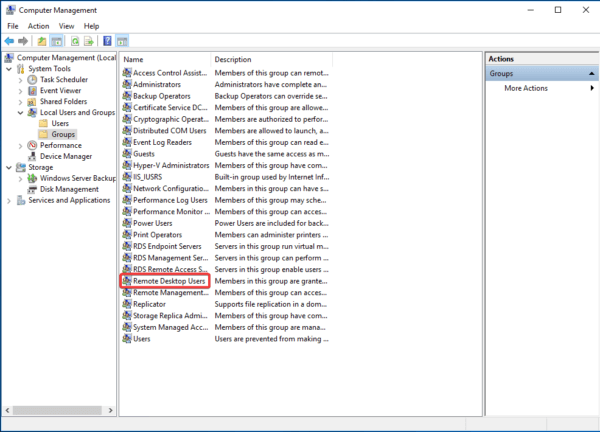The width and height of the screenshot is (600, 432).
Task: Click the tree pane's right scroll arrow
Action: click(110, 410)
